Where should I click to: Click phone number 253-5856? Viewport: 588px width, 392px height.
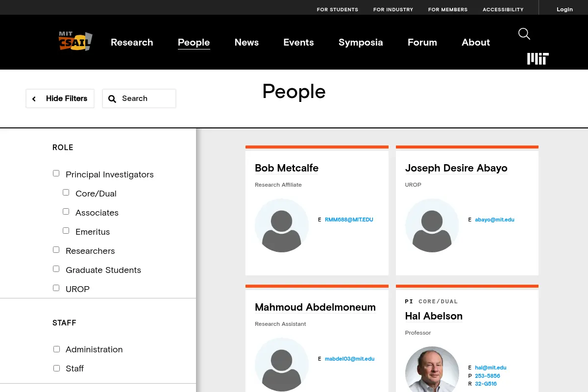click(488, 376)
